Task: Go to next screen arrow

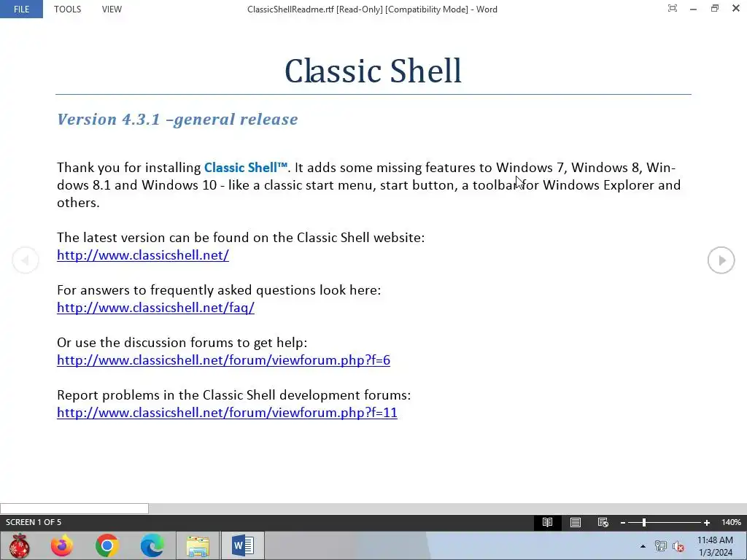Action: (x=721, y=260)
